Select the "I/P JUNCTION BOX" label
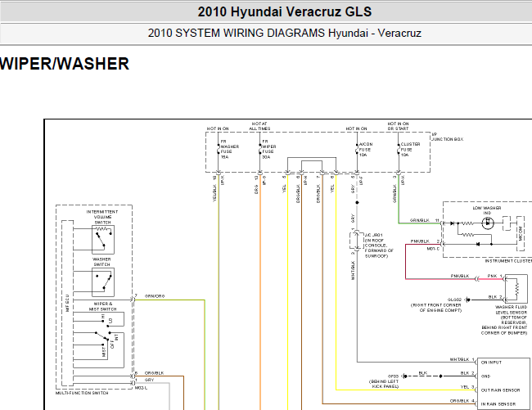Viewport: 532px width, 410px height. pos(447,137)
